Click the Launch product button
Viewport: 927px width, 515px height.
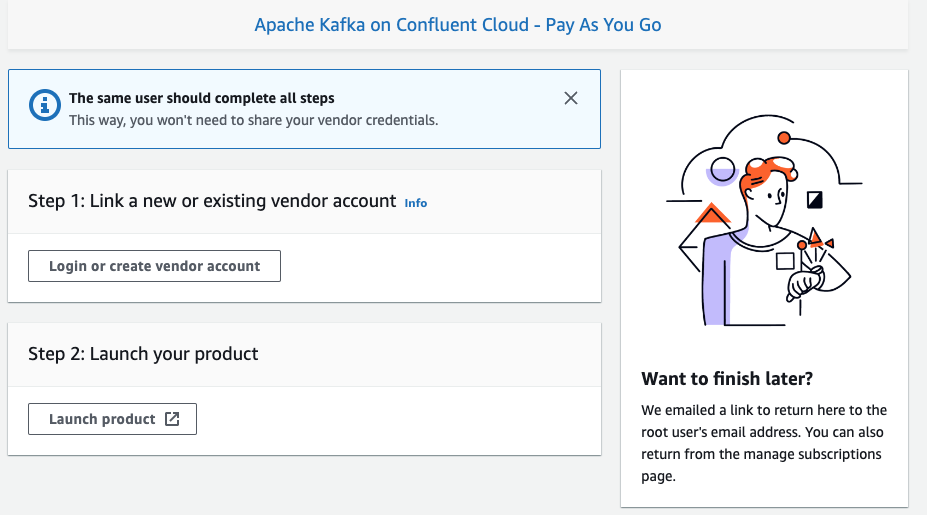pyautogui.click(x=112, y=419)
